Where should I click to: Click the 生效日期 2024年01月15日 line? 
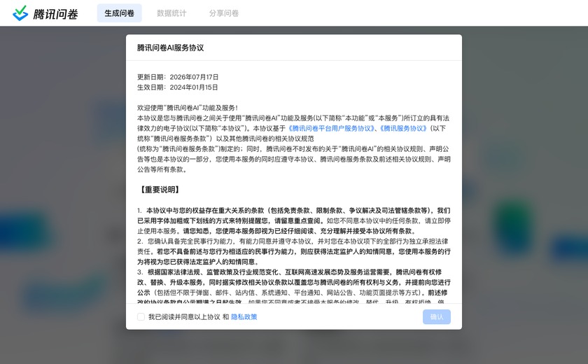(x=177, y=87)
